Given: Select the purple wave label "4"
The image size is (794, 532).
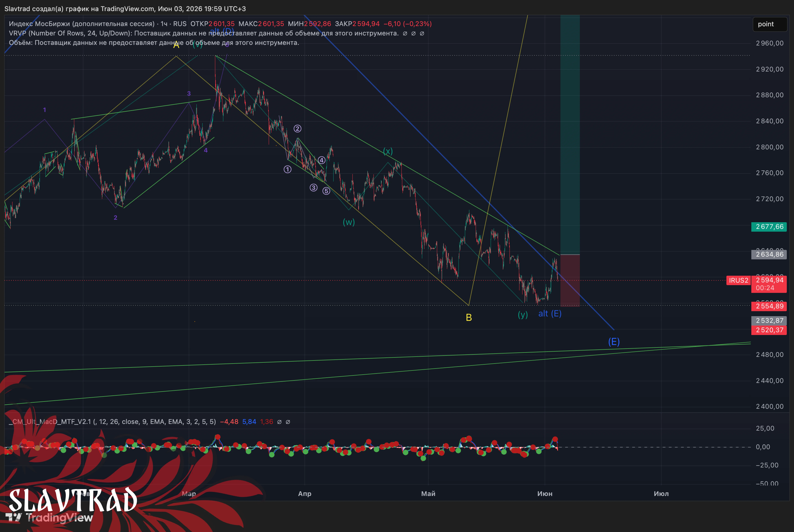Looking at the screenshot, I should coord(206,150).
